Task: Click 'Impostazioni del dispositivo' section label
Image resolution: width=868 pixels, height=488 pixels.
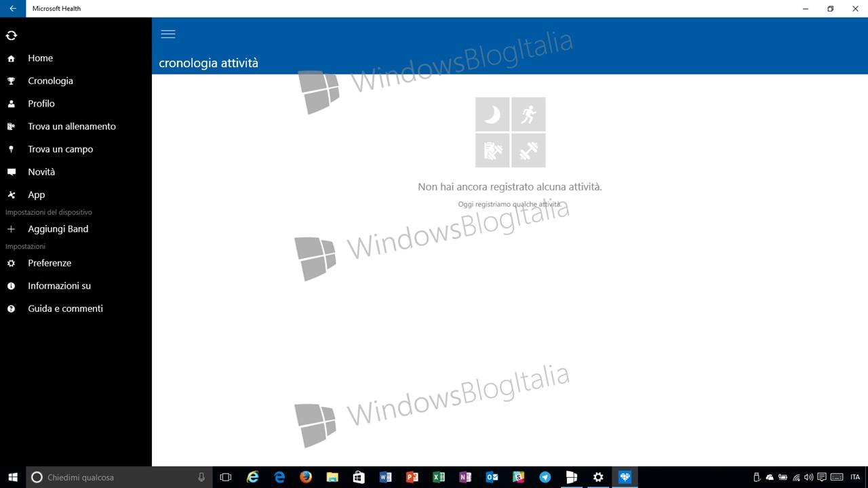Action: 49,212
